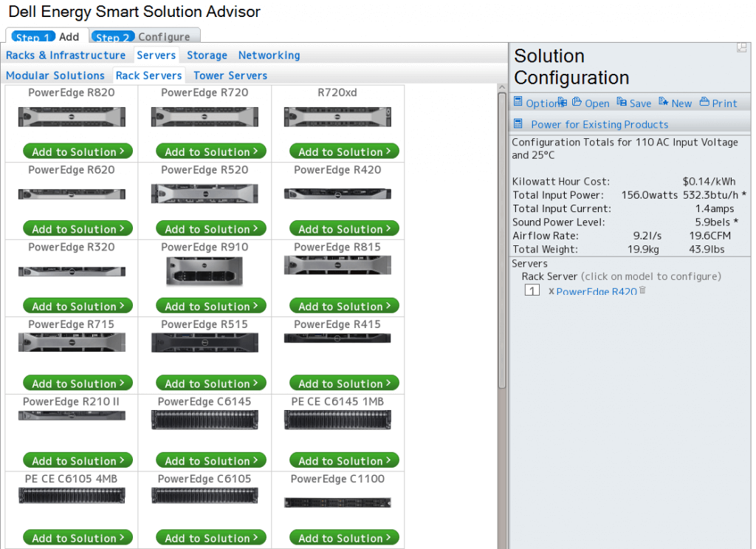This screenshot has width=756, height=549.
Task: Click the PowerEdge R515 server image
Action: click(205, 343)
